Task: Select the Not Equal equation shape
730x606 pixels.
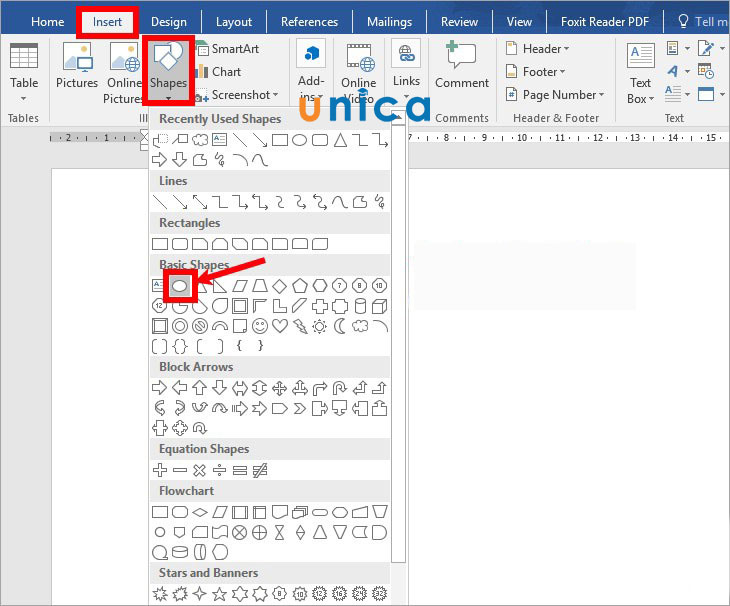Action: pos(260,470)
